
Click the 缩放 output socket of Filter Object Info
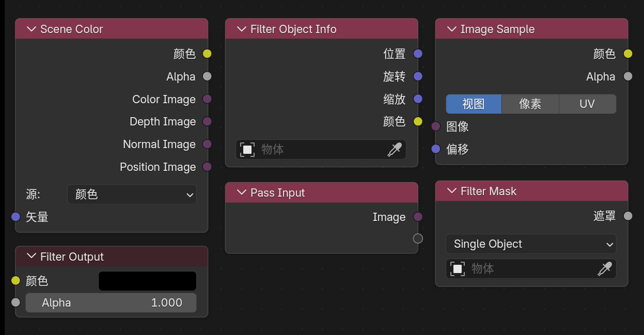click(418, 99)
